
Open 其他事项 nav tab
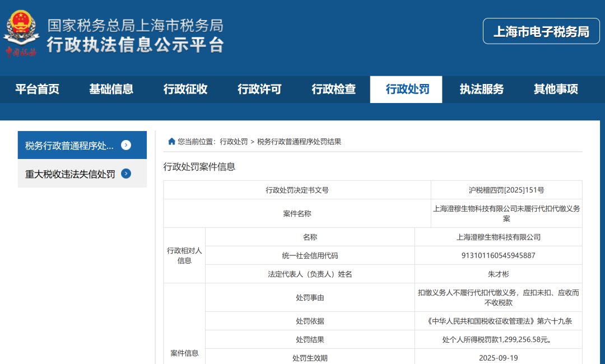click(556, 89)
